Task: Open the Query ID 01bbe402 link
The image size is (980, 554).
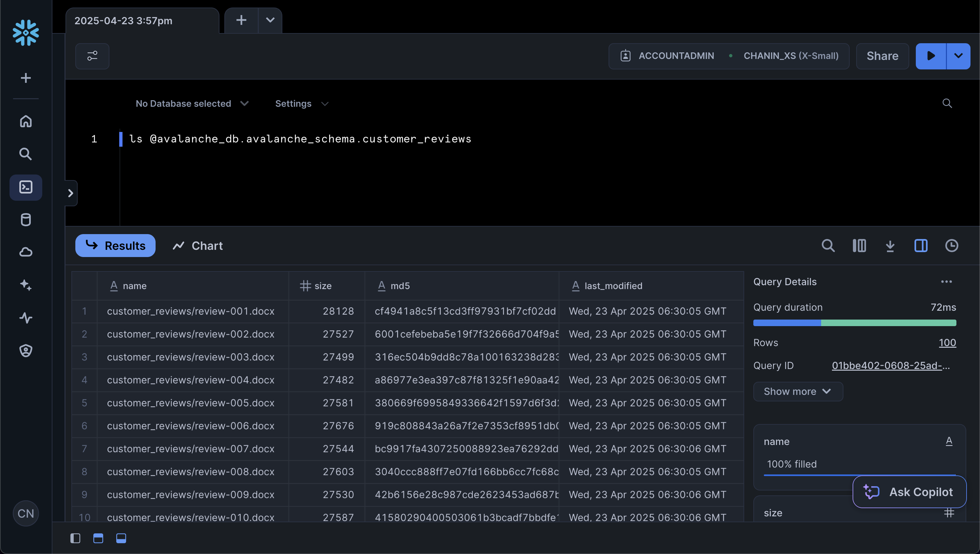Action: click(x=890, y=365)
